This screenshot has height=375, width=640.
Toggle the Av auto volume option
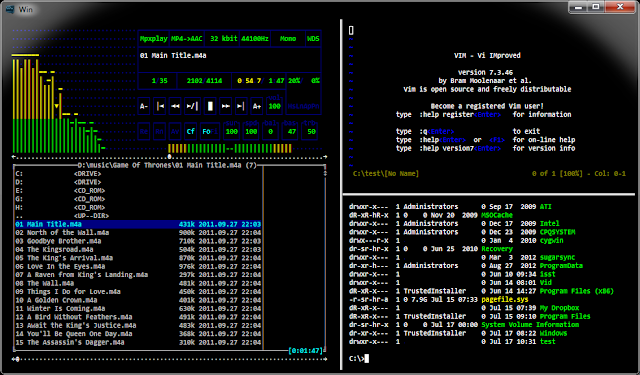click(175, 131)
